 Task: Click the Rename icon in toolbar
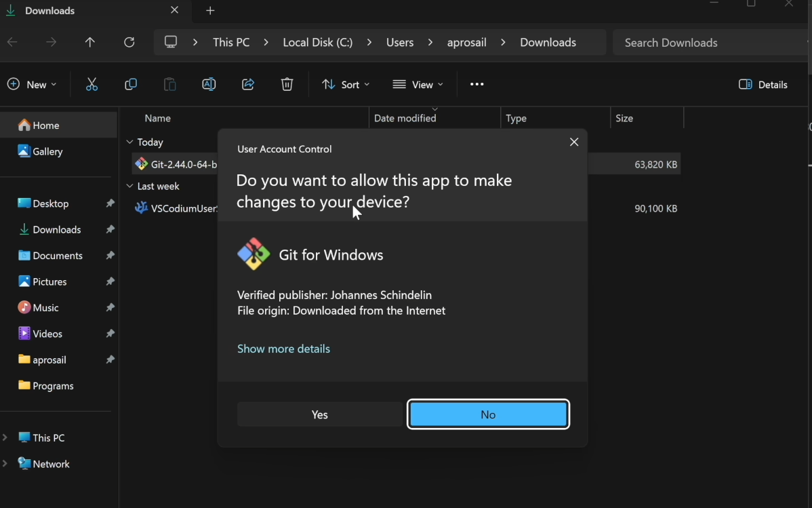pos(209,85)
